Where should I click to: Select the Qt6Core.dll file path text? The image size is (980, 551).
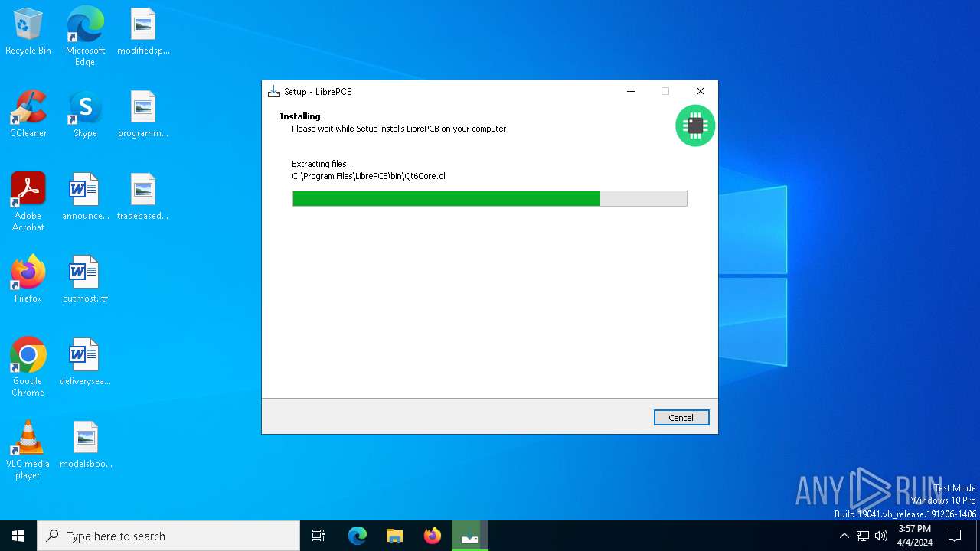pyautogui.click(x=369, y=176)
